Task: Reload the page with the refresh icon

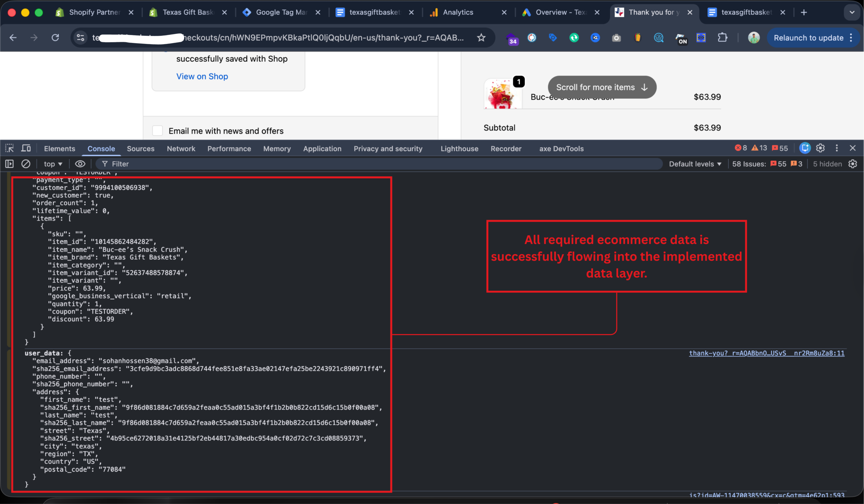Action: pos(55,38)
